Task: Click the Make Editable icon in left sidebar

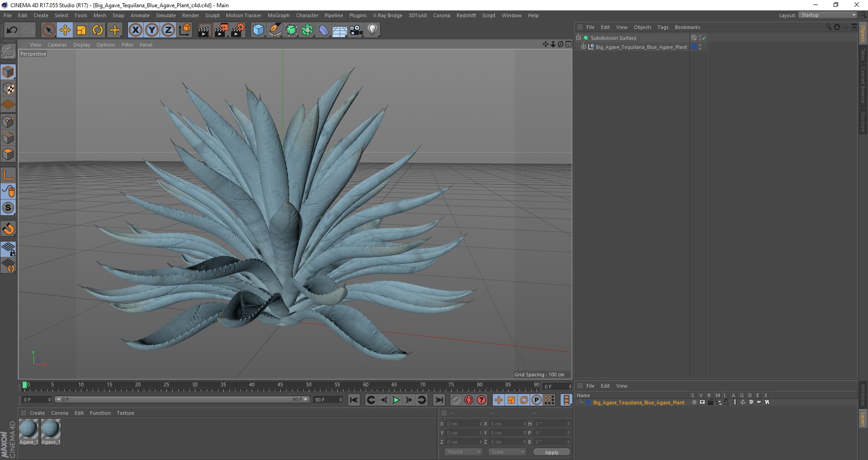Action: [8, 52]
